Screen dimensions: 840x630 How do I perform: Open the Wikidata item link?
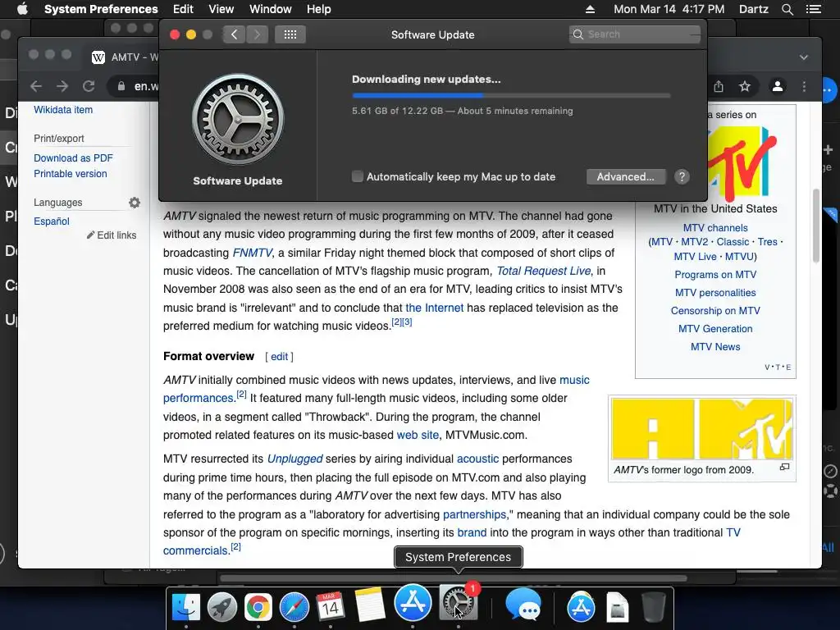pos(63,109)
